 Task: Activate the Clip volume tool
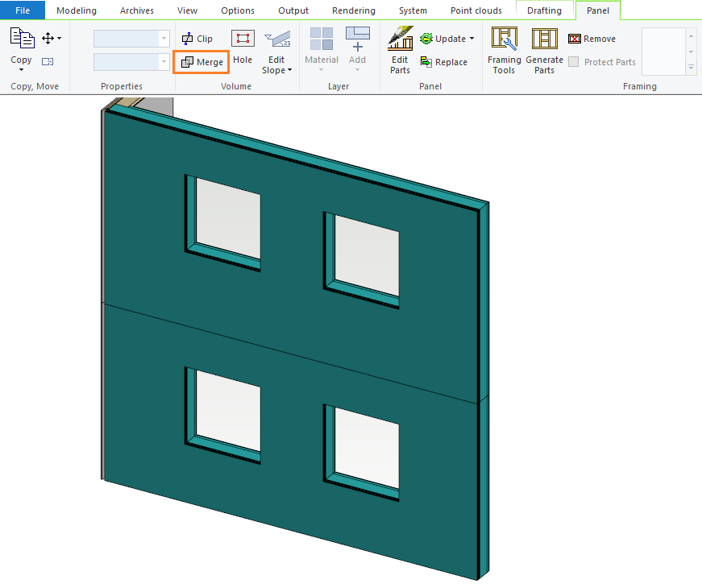(197, 39)
